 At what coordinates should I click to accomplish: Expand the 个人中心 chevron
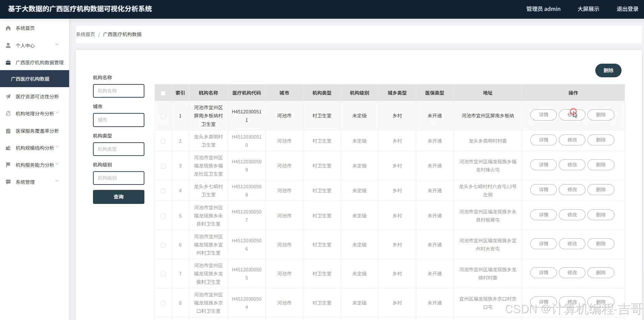tap(57, 44)
